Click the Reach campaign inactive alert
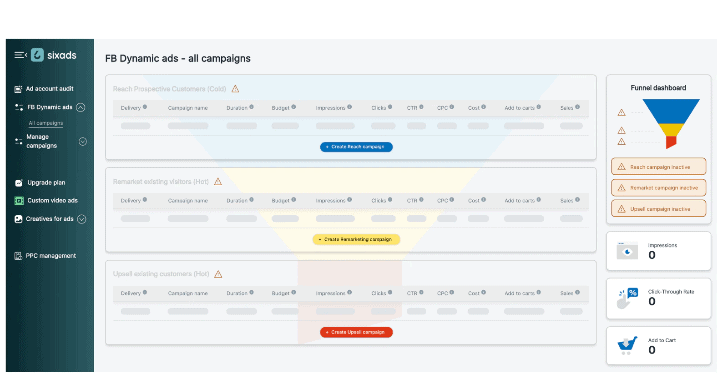723x390 pixels. pyautogui.click(x=658, y=167)
